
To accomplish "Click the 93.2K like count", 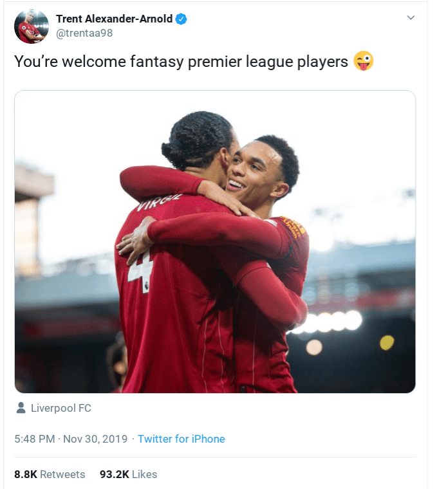I will pyautogui.click(x=113, y=474).
